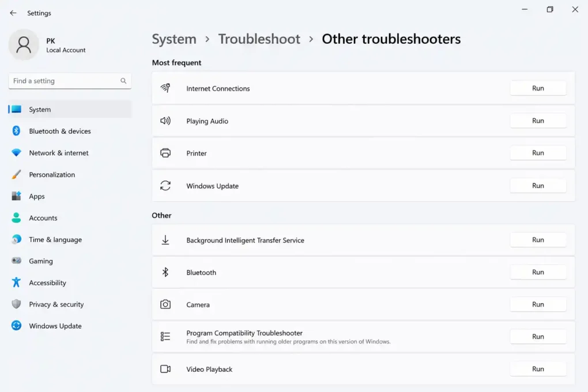Click 'Windows Update' troubleshooter row label

tap(212, 186)
